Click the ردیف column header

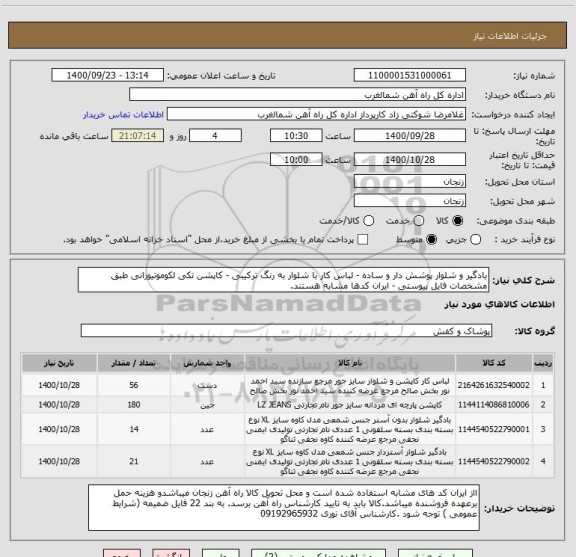tap(543, 363)
